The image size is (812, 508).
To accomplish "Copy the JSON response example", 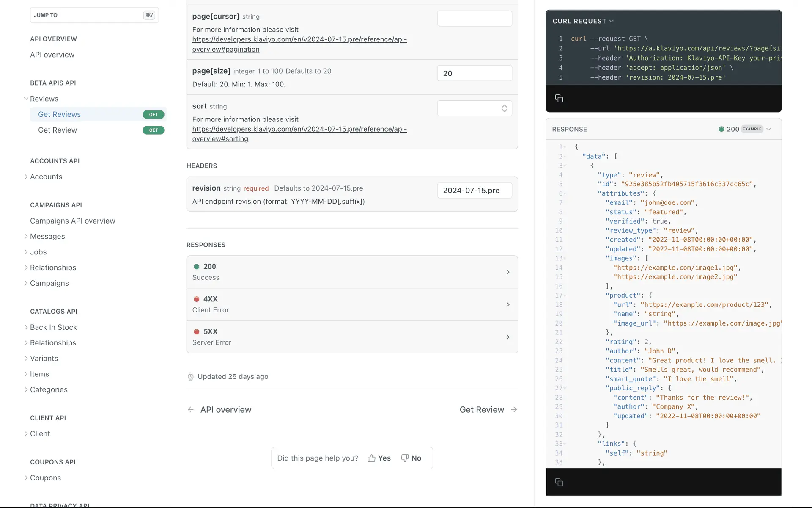I will point(559,482).
